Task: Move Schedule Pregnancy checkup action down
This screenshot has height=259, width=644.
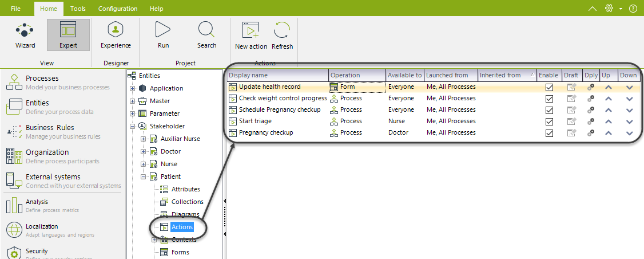Action: coord(629,110)
